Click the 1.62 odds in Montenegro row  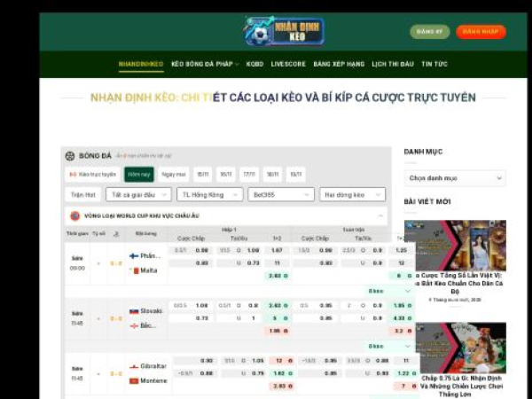280,373
